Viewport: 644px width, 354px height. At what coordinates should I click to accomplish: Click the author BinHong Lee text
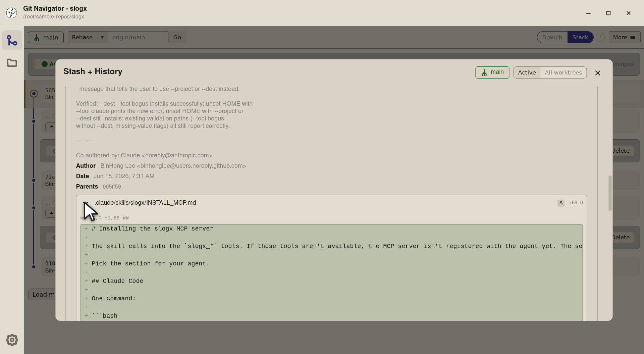173,166
